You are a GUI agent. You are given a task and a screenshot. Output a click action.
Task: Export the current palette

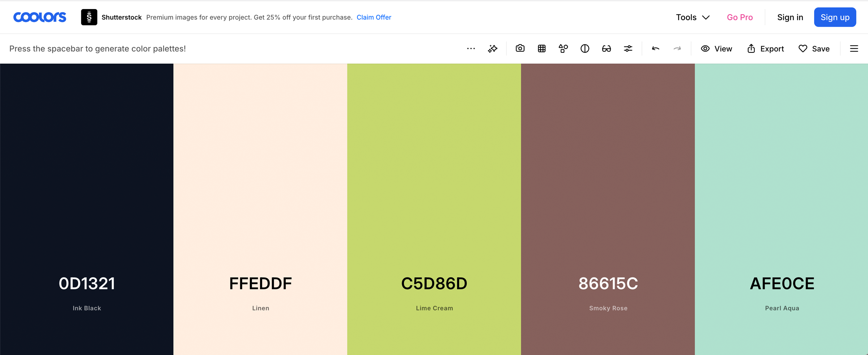point(765,48)
